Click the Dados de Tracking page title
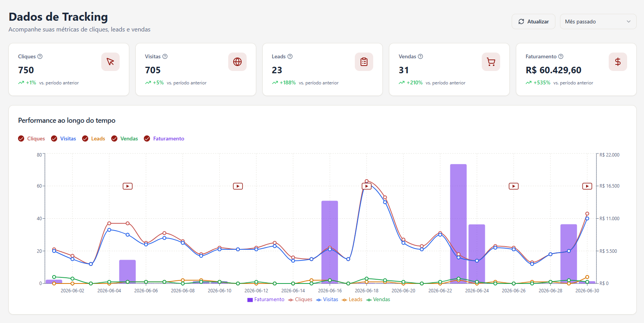Image resolution: width=644 pixels, height=323 pixels. (58, 17)
